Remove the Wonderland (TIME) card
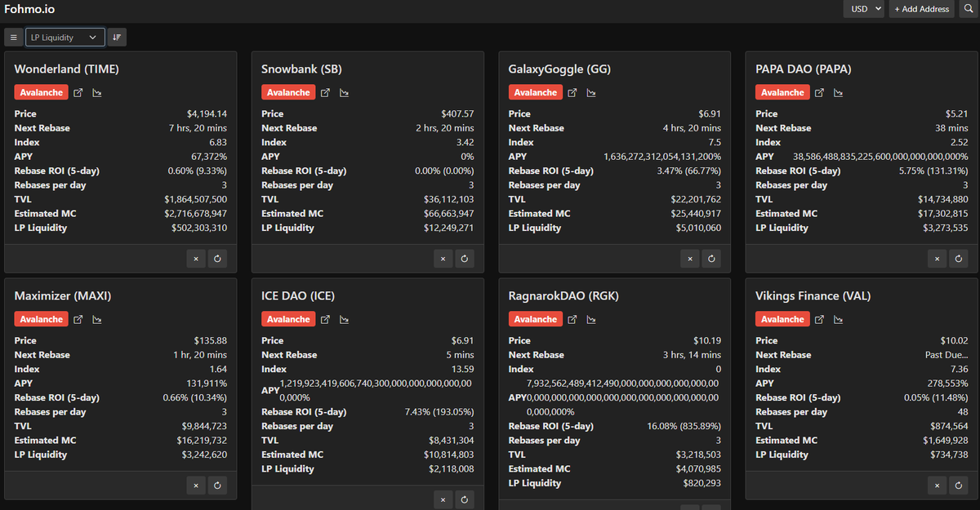This screenshot has height=510, width=980. pyautogui.click(x=195, y=259)
